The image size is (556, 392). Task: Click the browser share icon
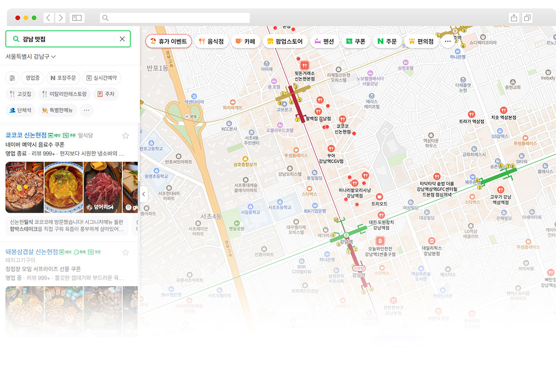[514, 18]
